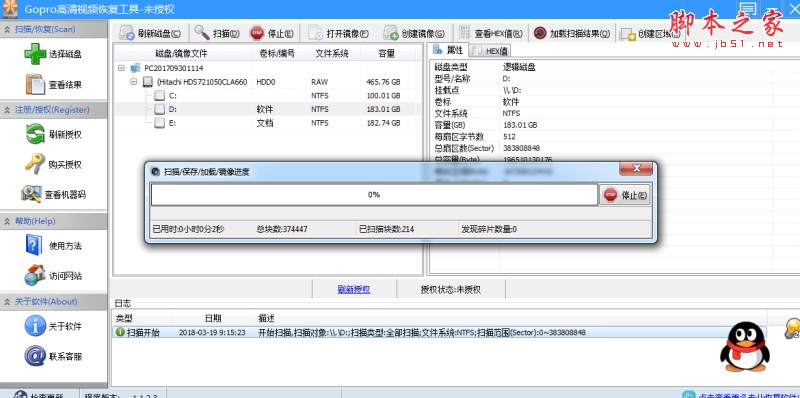This screenshot has height=398, width=800.
Task: Click the 授权状态:未授权 status text
Action: [x=451, y=289]
